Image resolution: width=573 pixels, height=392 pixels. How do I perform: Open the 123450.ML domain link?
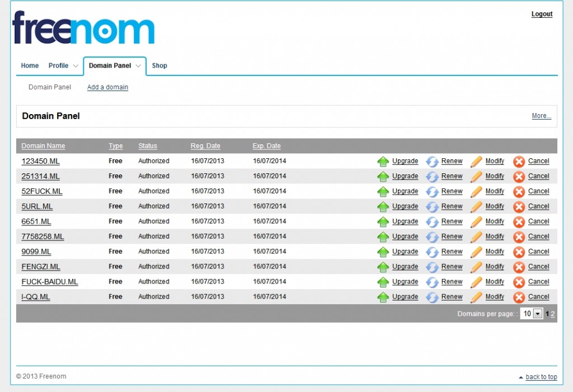tap(40, 161)
